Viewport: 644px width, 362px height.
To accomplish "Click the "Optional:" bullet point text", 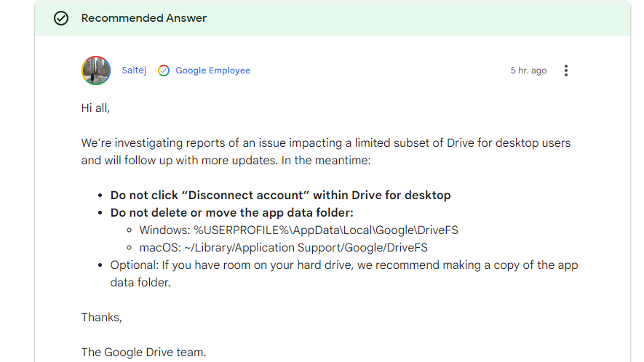I will point(134,265).
